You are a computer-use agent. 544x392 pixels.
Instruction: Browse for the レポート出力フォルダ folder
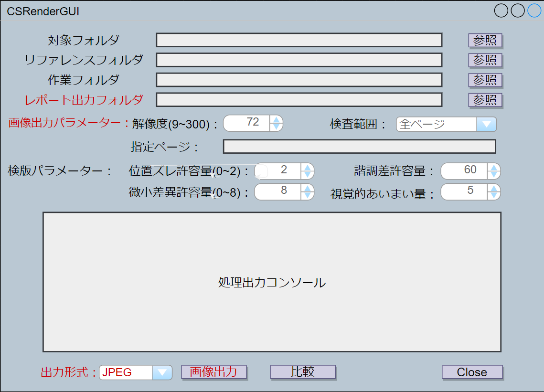485,100
